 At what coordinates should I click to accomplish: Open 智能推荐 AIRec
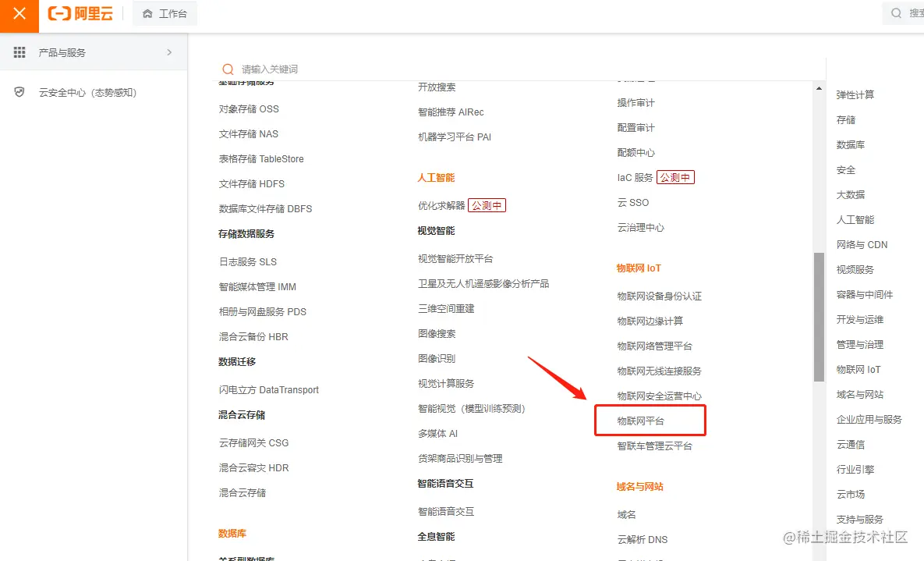point(451,112)
